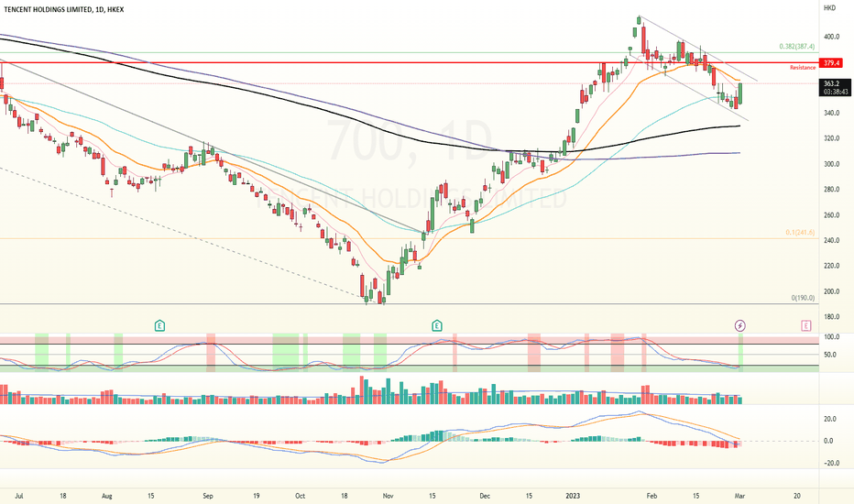Click the Aug date on the time axis

(106, 497)
